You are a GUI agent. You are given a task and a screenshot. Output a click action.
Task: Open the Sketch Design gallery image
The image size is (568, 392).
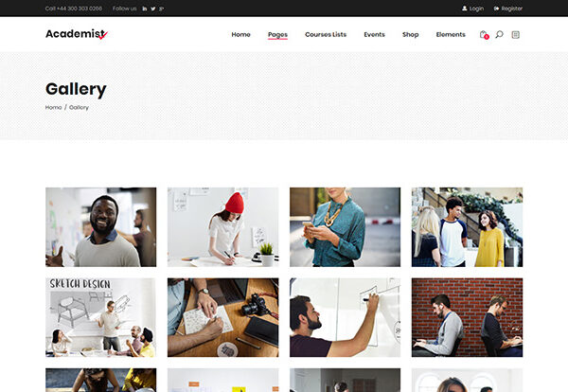pyautogui.click(x=101, y=318)
